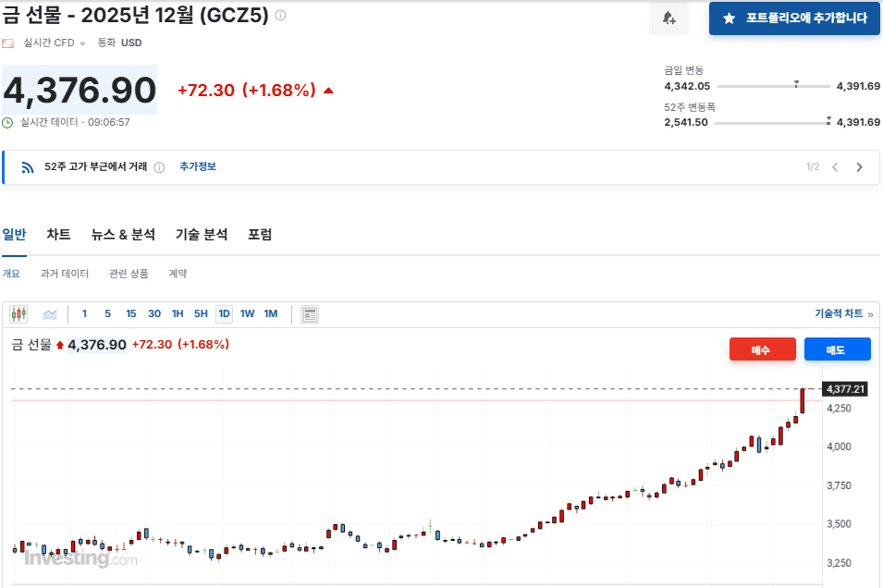Go to previous notice with left chevron

click(x=835, y=167)
